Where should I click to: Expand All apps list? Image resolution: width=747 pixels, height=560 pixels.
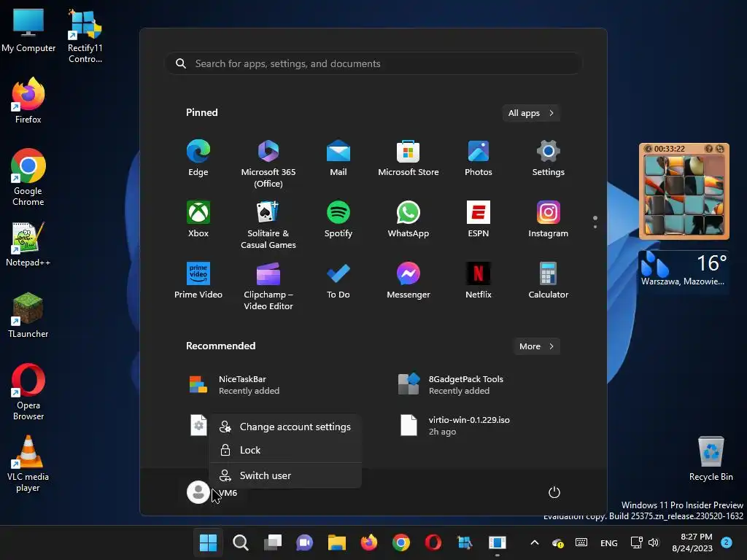coord(531,113)
